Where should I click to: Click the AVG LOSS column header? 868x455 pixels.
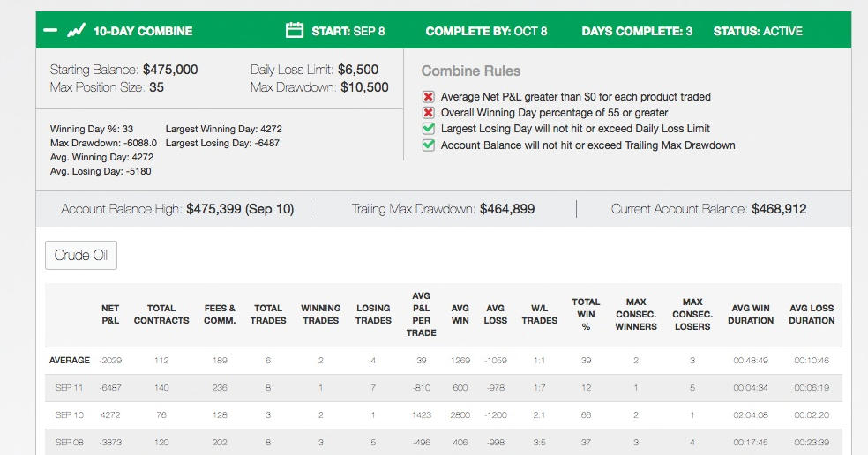pyautogui.click(x=496, y=314)
